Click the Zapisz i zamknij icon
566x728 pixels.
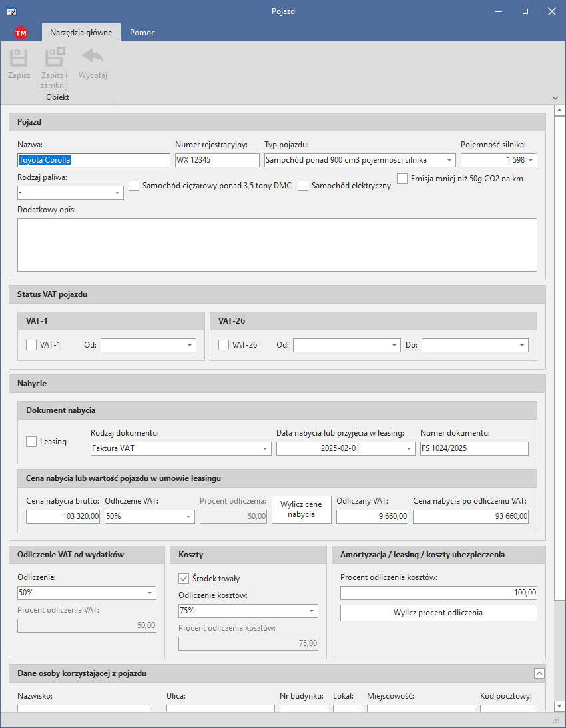[x=55, y=57]
